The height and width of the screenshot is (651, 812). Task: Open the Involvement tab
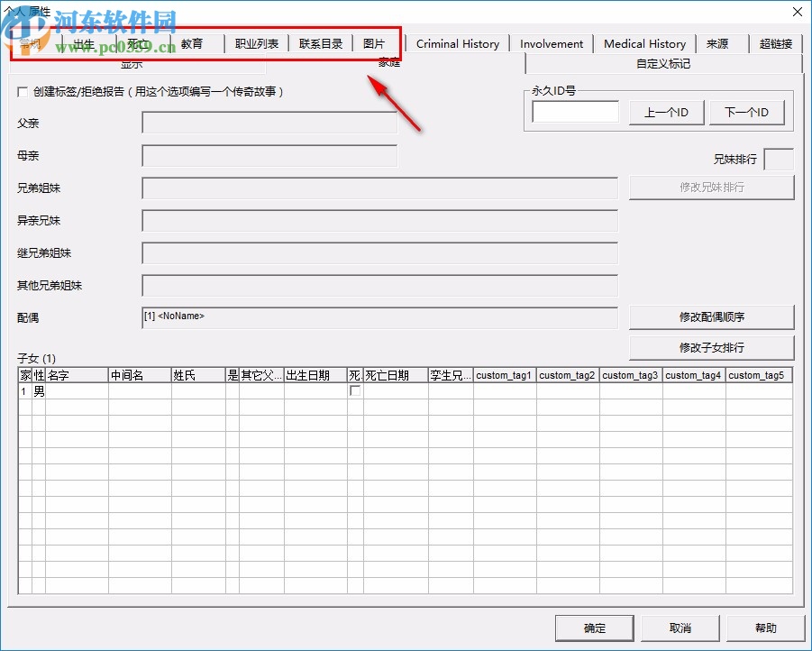552,43
